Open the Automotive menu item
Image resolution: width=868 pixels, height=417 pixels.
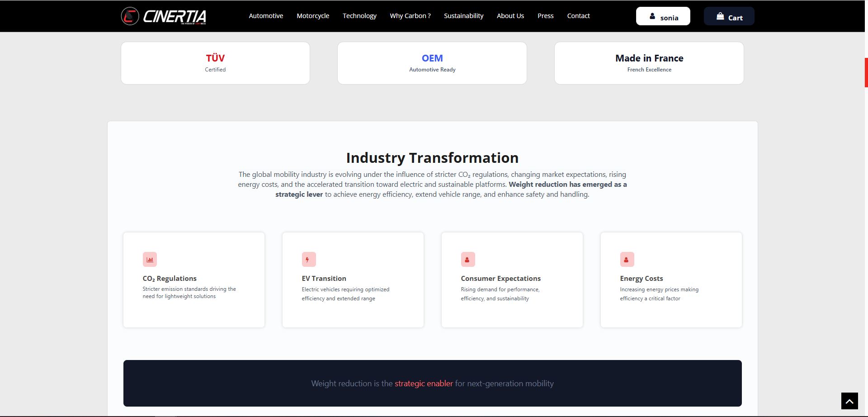click(266, 16)
